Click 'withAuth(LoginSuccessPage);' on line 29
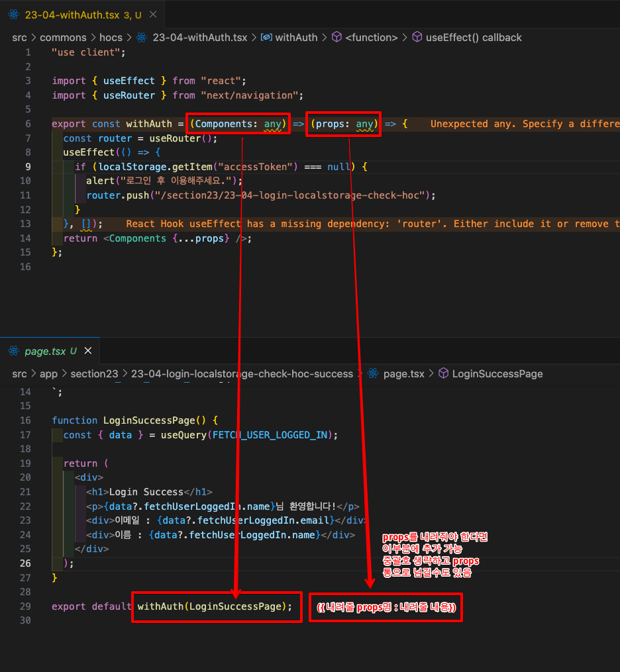The width and height of the screenshot is (620, 672). point(215,607)
